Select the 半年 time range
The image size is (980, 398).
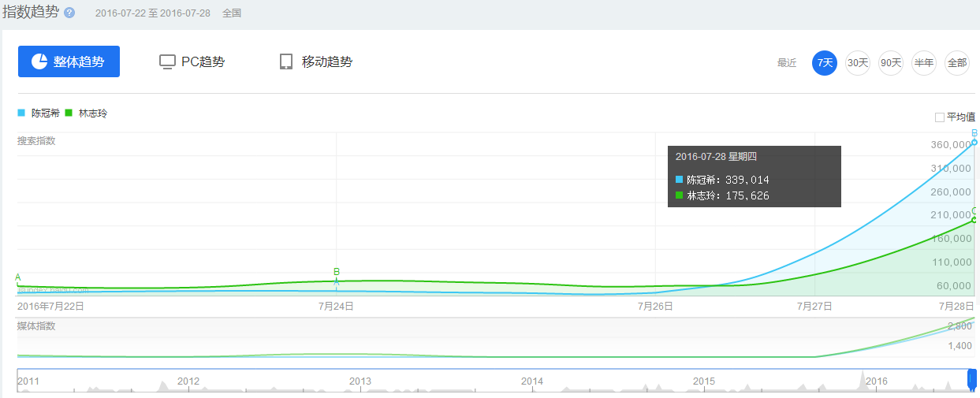click(923, 62)
